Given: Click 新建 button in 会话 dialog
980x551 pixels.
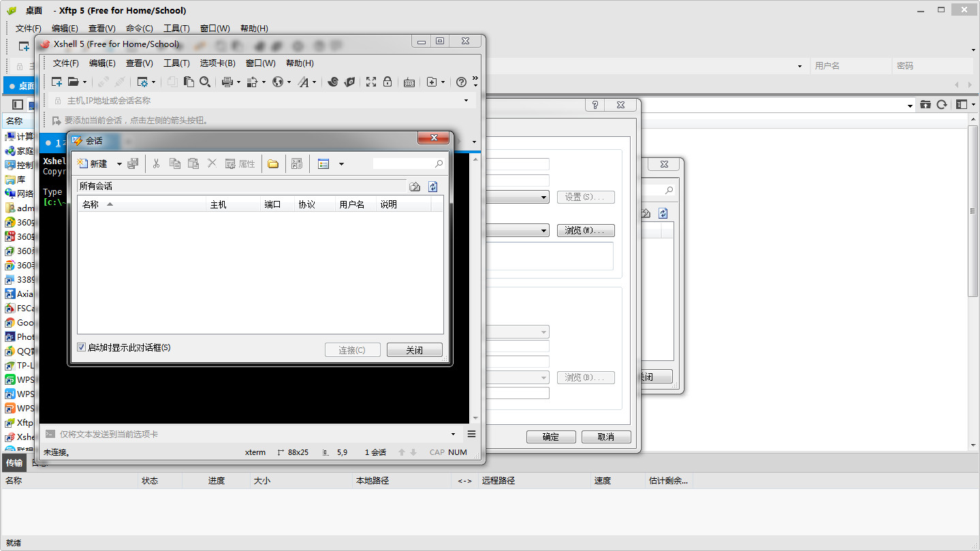Looking at the screenshot, I should [x=93, y=163].
